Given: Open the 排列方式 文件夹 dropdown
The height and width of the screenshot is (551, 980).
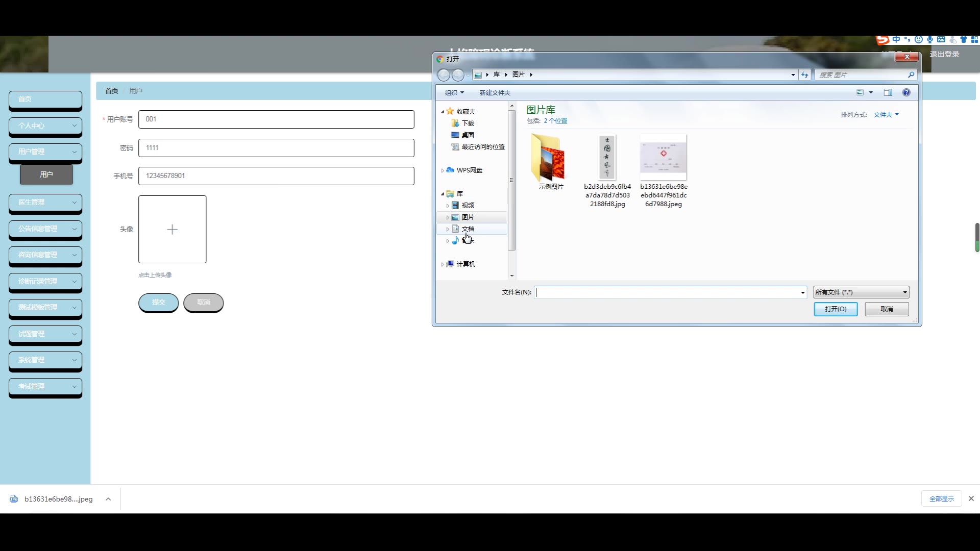Looking at the screenshot, I should pyautogui.click(x=886, y=115).
